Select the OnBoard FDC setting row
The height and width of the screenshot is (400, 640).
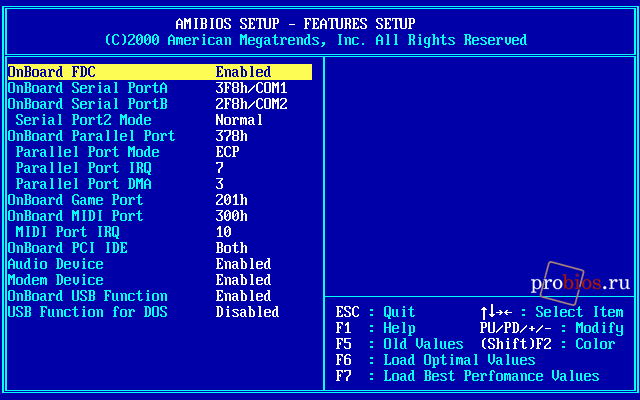pos(160,72)
